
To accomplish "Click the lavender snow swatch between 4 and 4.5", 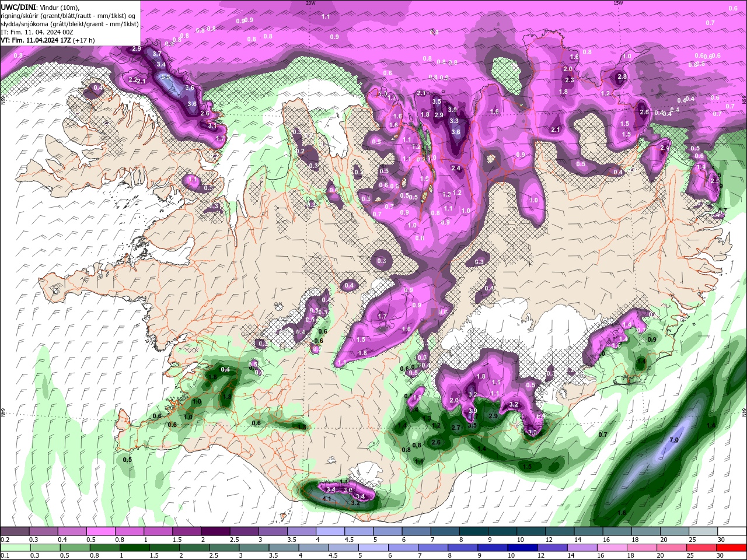I will [x=330, y=531].
